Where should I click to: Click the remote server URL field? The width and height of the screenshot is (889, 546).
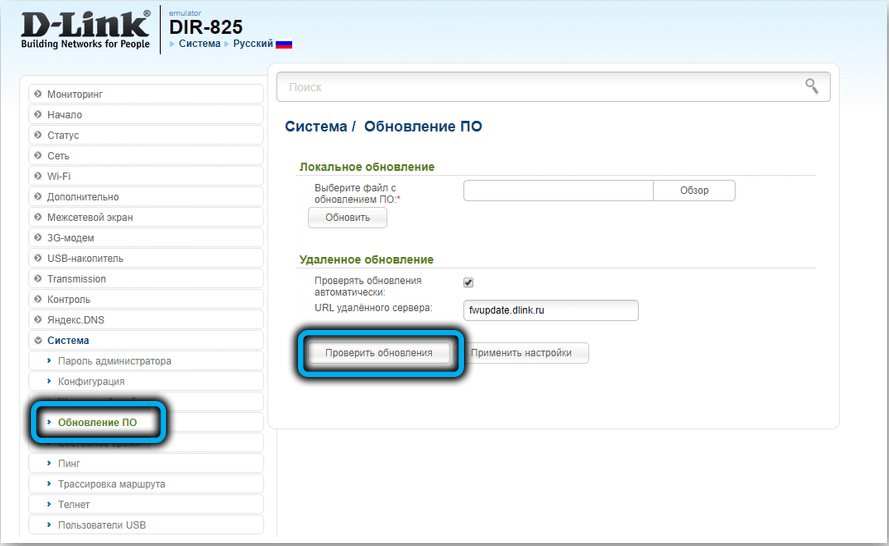click(x=550, y=311)
